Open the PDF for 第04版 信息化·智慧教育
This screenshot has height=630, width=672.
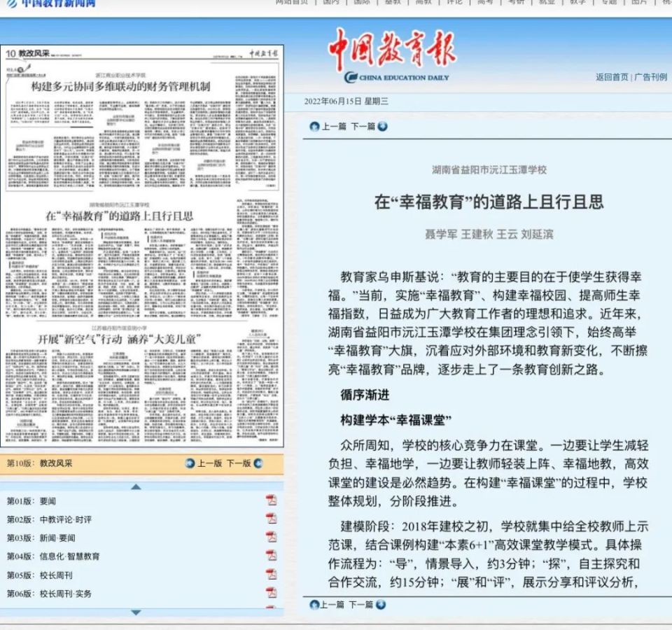point(271,555)
